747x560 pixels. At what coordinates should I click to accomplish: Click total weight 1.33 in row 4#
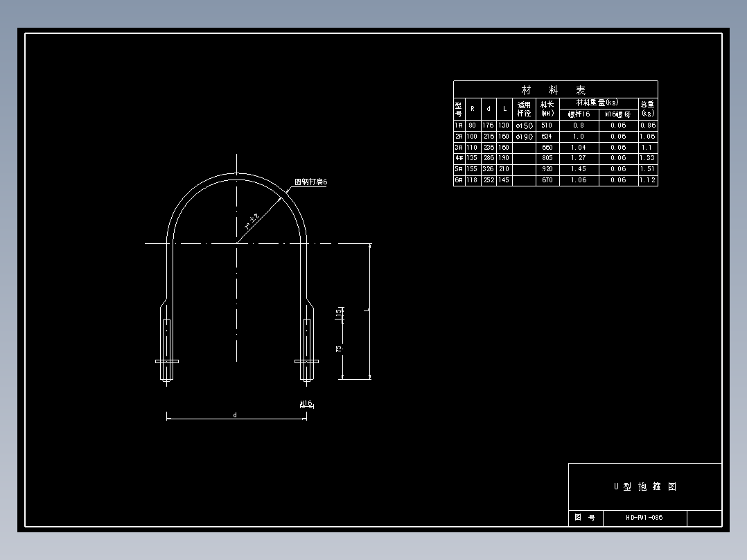point(648,158)
